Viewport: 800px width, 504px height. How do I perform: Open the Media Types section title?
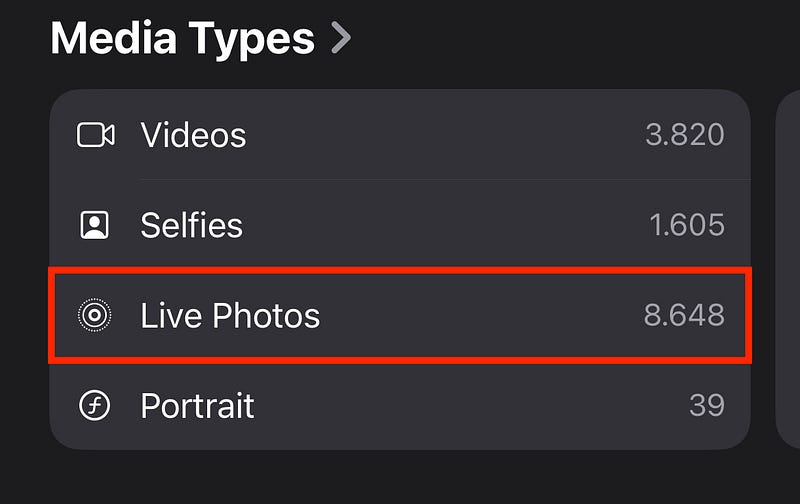pyautogui.click(x=182, y=39)
